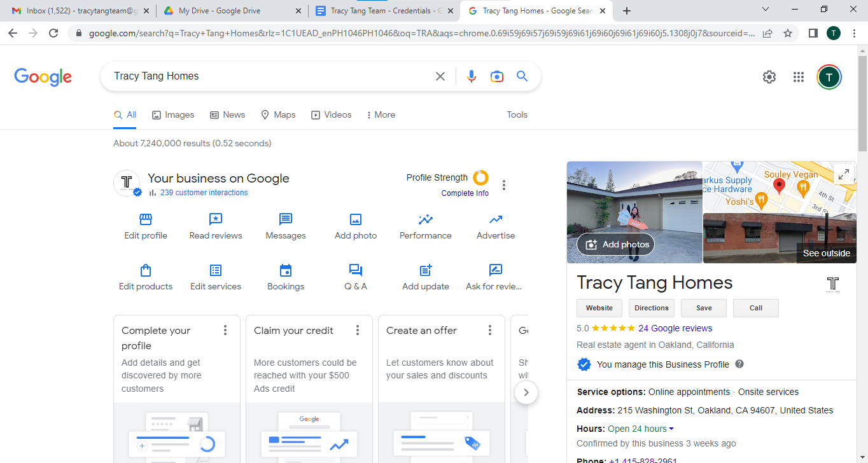Screen dimensions: 868x463
Task: Start a voice search with microphone
Action: [471, 76]
